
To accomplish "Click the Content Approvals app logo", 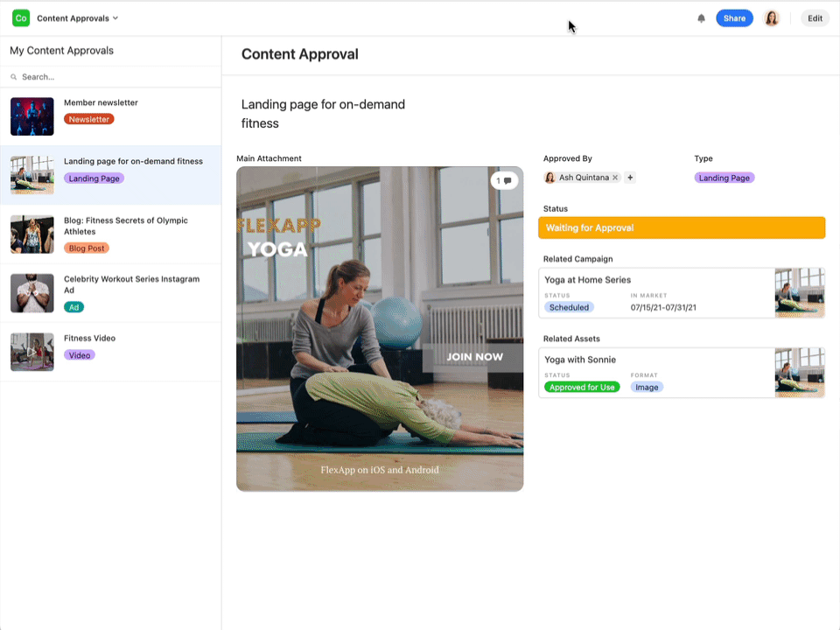I will (19, 17).
